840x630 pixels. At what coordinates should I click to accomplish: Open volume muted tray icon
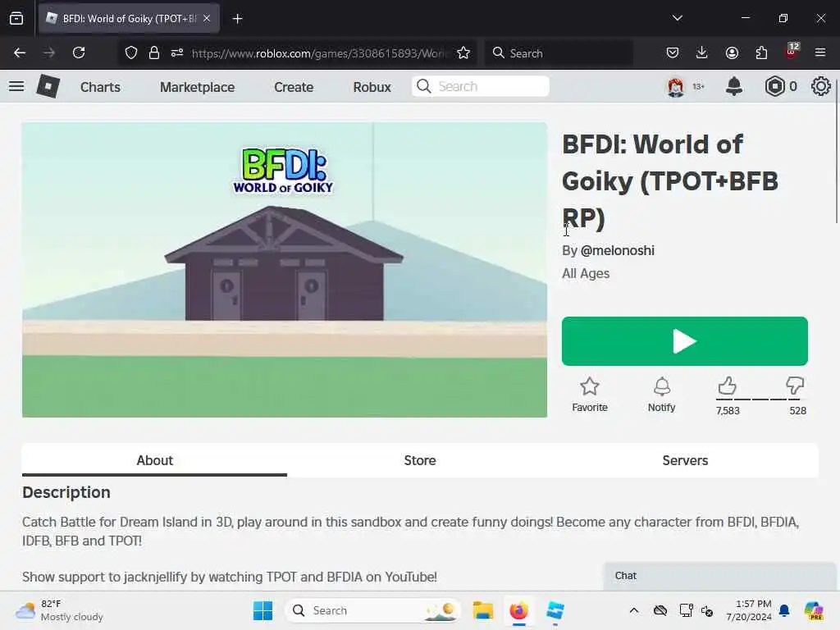[x=707, y=610]
